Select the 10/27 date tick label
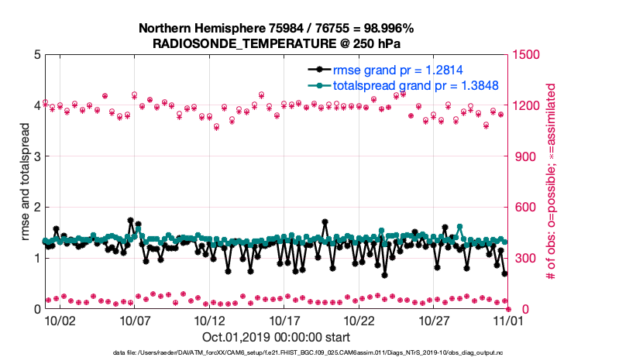 coord(434,321)
